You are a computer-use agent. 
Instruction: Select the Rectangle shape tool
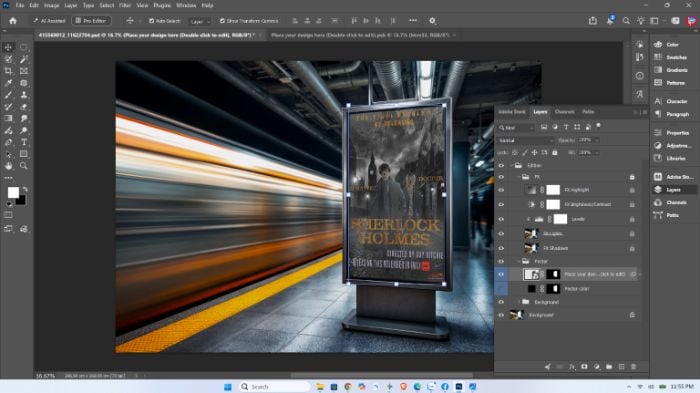click(24, 154)
